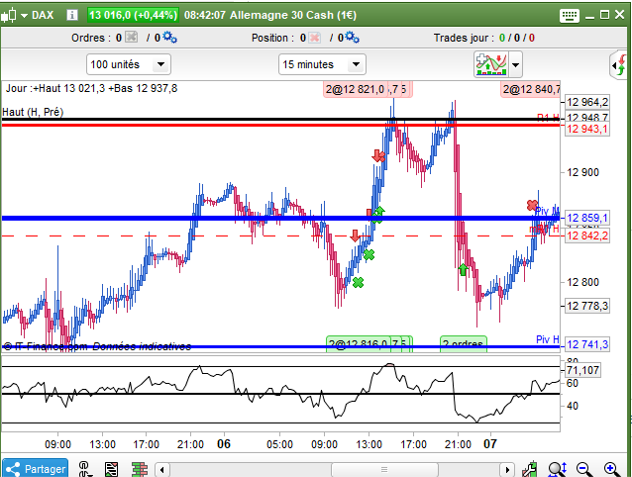Click the candlestick chart style icon
The height and width of the screenshot is (477, 632).
click(9, 15)
